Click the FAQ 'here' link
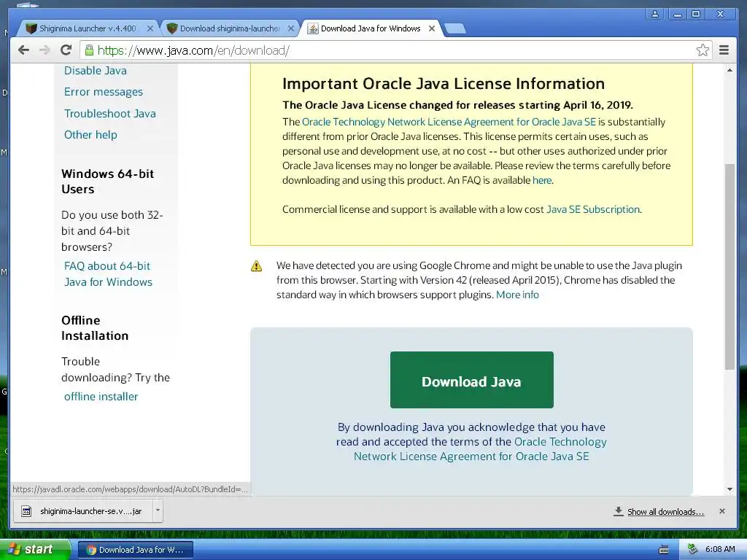The image size is (747, 560). tap(542, 180)
